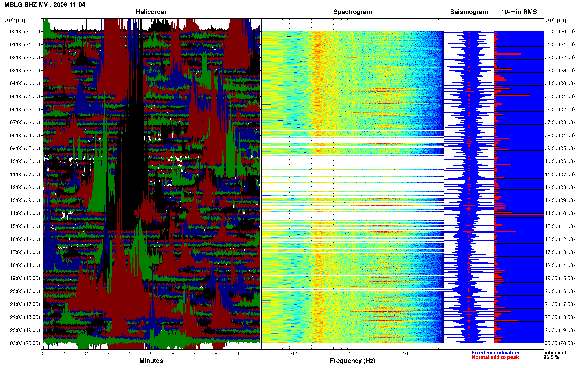Click the right '16:00 (12:00)' time label
This screenshot has height=368, width=588.
point(560,239)
